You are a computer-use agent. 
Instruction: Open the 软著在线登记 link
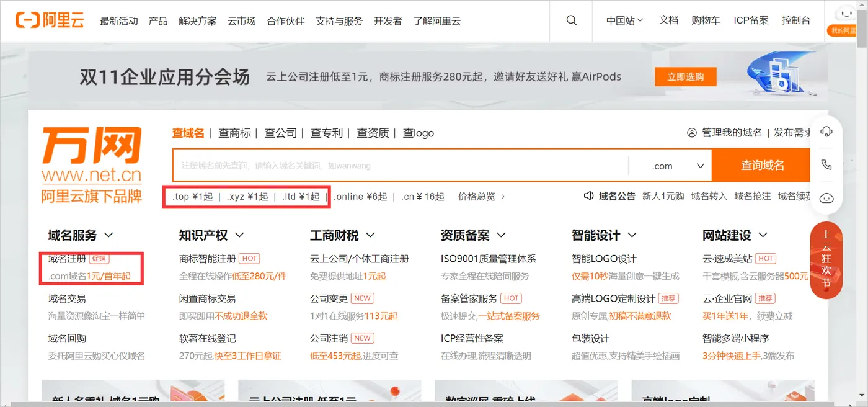click(208, 338)
